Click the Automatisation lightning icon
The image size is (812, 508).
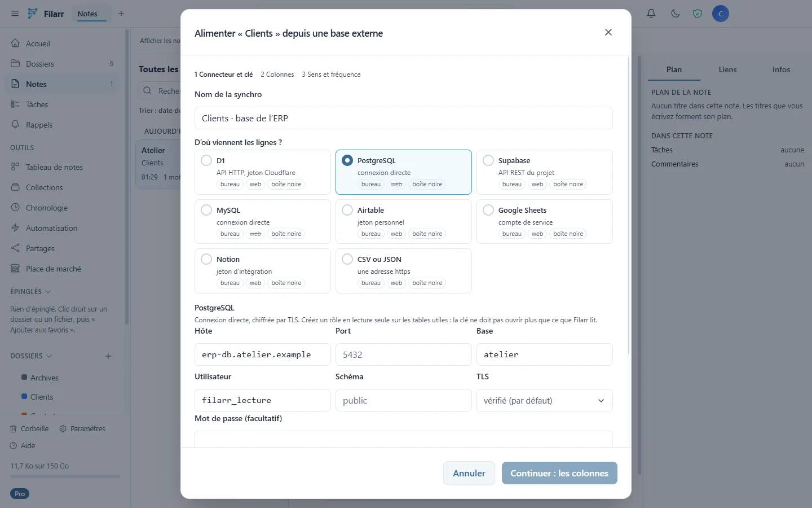(x=15, y=228)
